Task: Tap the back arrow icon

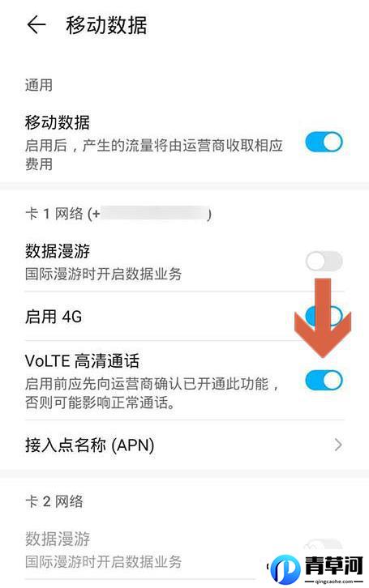Action: pyautogui.click(x=36, y=25)
